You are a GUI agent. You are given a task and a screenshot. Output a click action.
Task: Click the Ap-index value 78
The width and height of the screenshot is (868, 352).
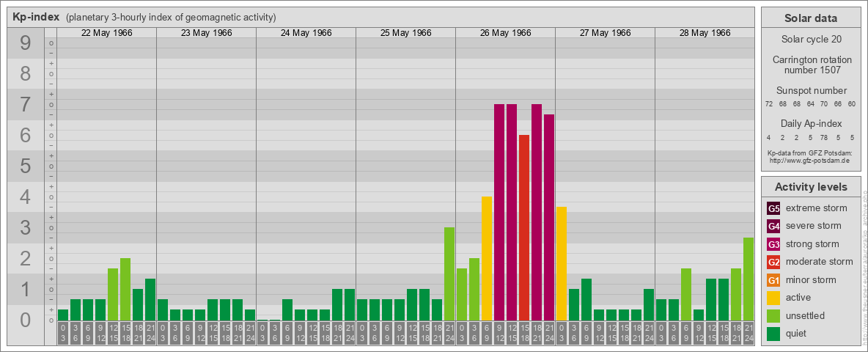point(824,137)
